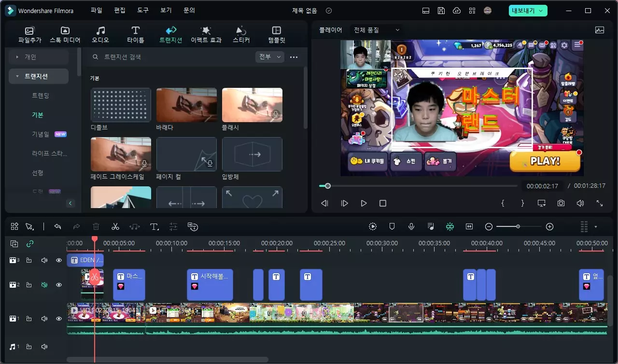This screenshot has height=364, width=618.
Task: Step back one frame in the player
Action: [x=324, y=203]
